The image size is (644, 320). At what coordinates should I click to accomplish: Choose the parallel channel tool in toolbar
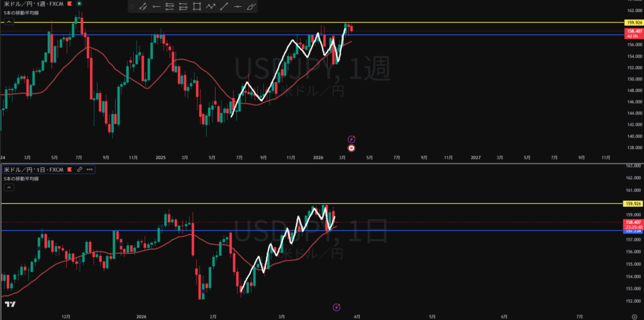point(170,7)
